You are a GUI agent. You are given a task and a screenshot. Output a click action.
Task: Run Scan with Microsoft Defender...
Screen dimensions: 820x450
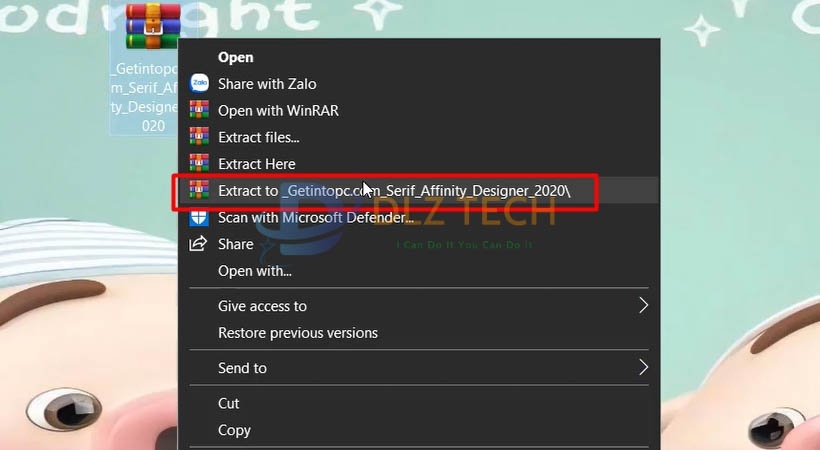(x=418, y=217)
